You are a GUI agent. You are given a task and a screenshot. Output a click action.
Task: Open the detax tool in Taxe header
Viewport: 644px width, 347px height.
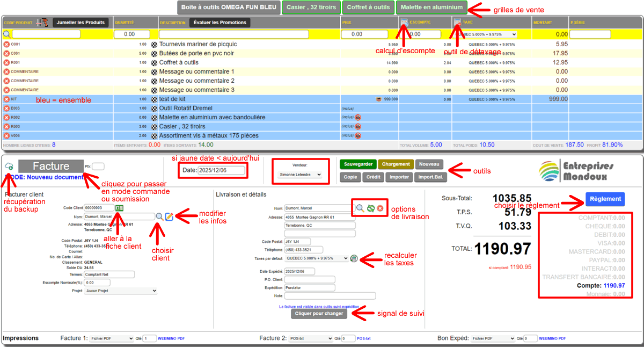pos(457,23)
